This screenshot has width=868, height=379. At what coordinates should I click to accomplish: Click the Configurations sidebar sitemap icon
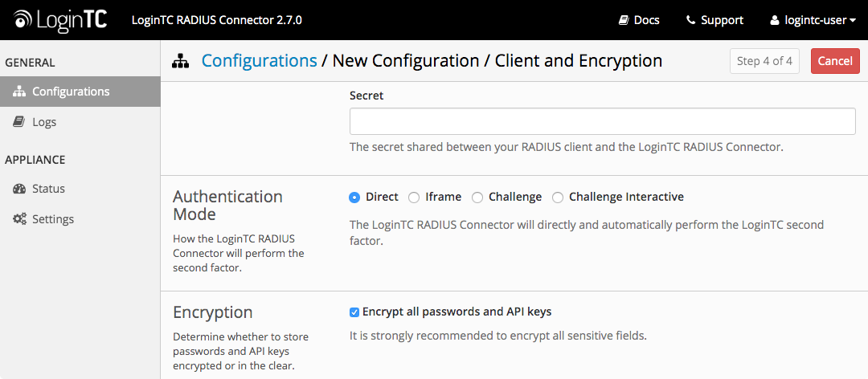tap(18, 92)
